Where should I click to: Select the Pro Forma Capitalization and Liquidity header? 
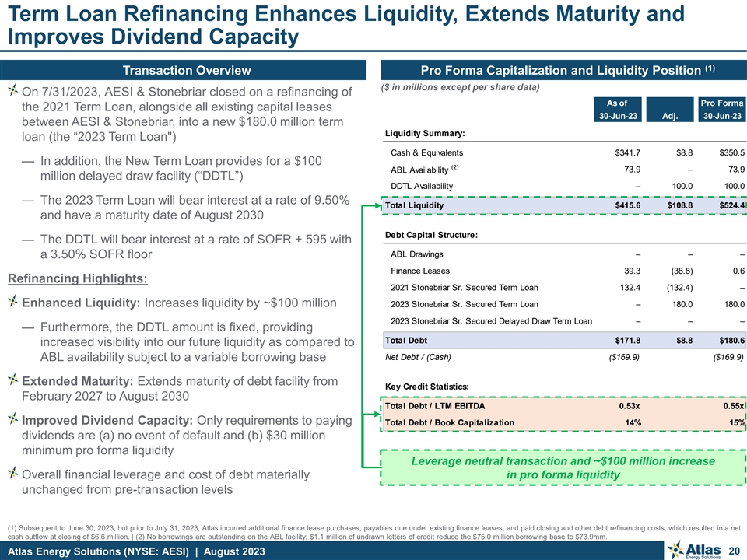[562, 71]
